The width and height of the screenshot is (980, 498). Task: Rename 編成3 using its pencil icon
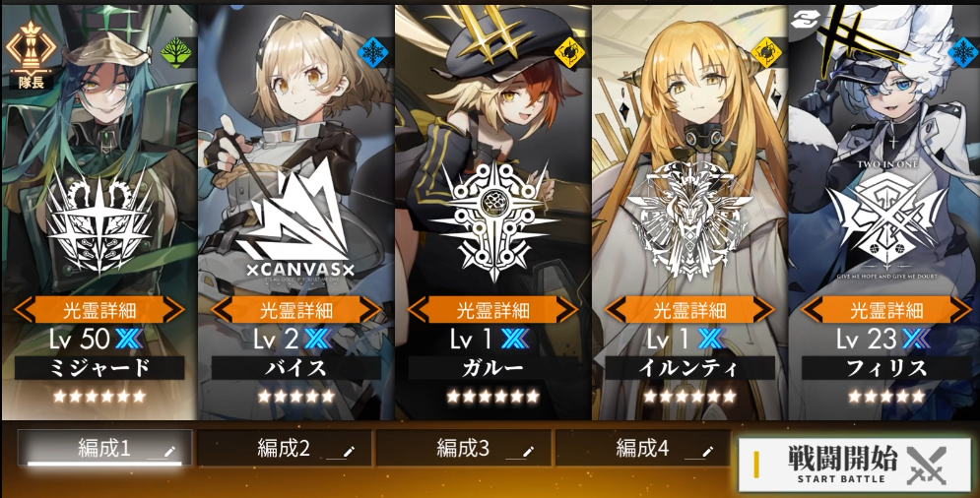(528, 451)
